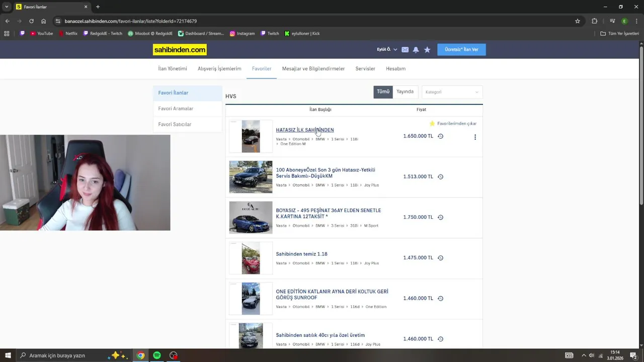The height and width of the screenshot is (362, 644).
Task: Open the Moobot @ RedgoldE bookmark
Action: click(150, 34)
